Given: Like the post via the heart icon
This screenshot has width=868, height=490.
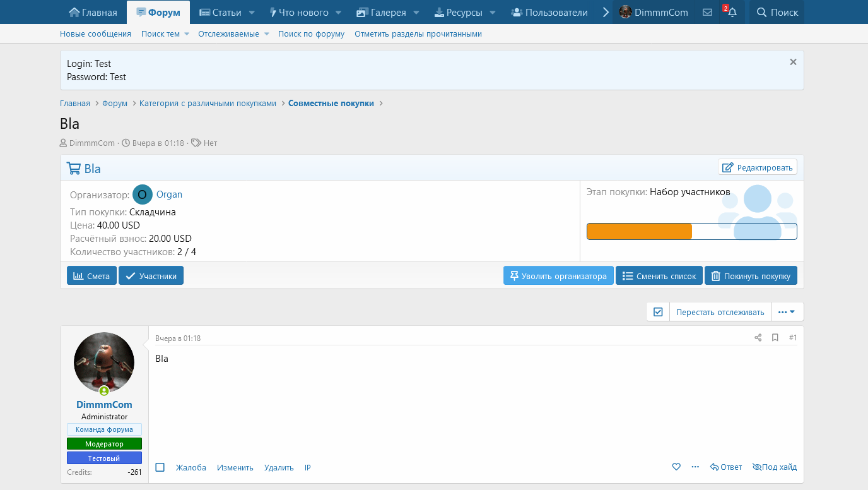Looking at the screenshot, I should pyautogui.click(x=676, y=467).
